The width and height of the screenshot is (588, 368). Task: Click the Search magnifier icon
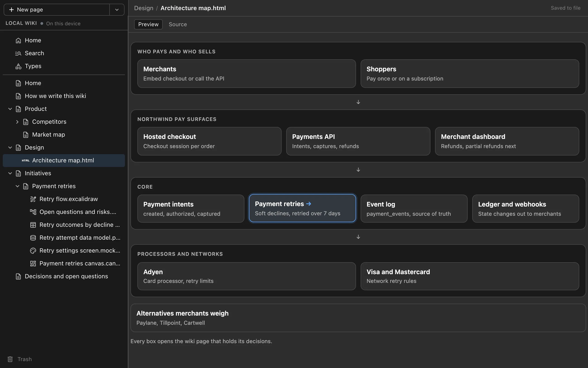[x=18, y=53]
